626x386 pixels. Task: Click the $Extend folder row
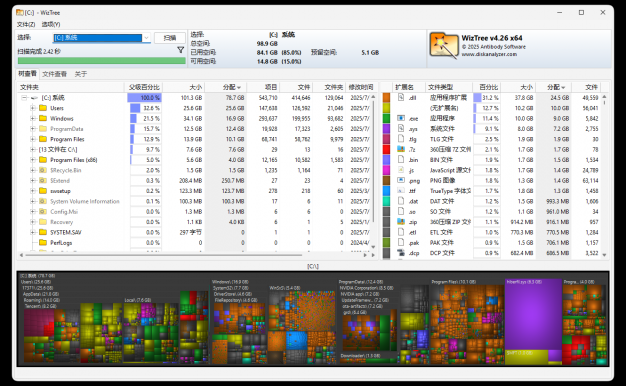196,181
